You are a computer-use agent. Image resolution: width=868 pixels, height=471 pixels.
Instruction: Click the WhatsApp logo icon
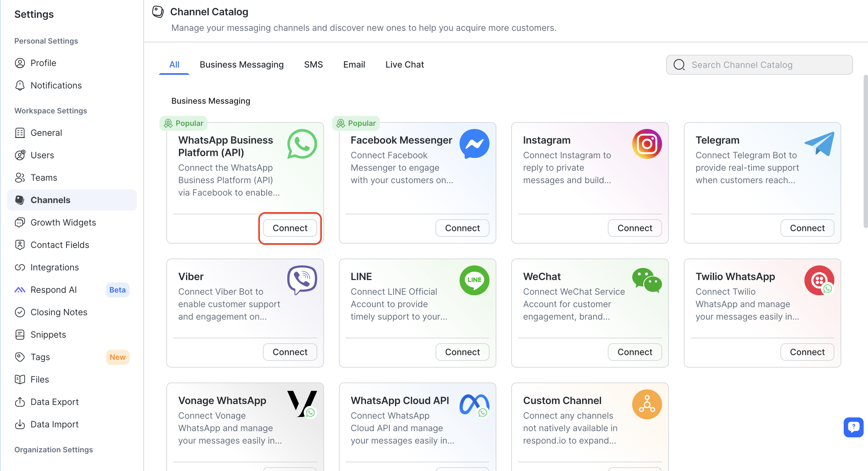point(302,144)
